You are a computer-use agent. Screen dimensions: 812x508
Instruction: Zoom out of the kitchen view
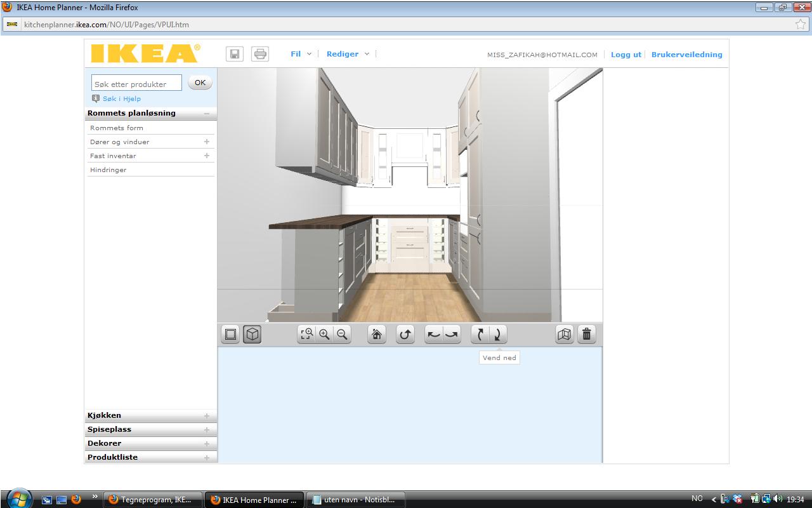tap(342, 335)
